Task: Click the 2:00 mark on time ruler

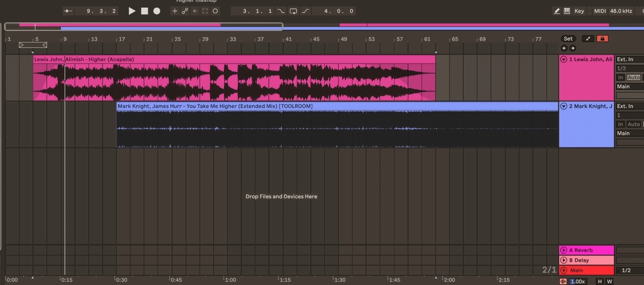Action: [x=449, y=280]
